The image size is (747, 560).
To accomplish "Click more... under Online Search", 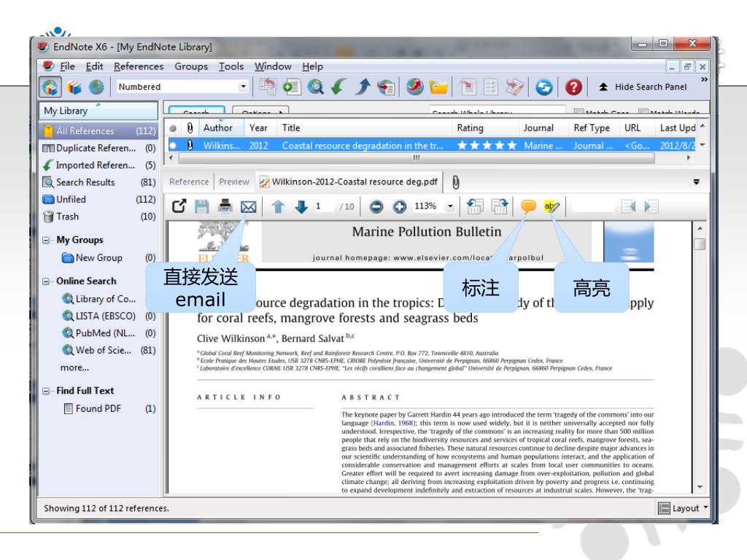I will tap(74, 367).
